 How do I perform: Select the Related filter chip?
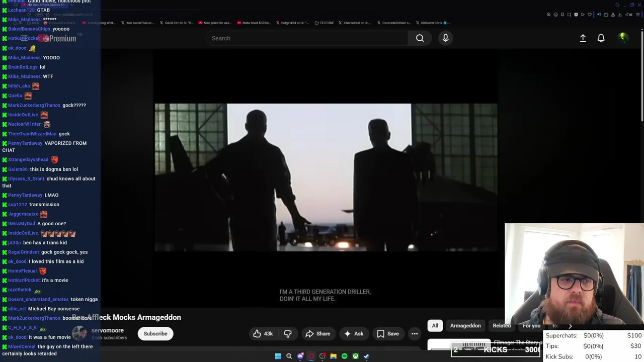tap(502, 325)
